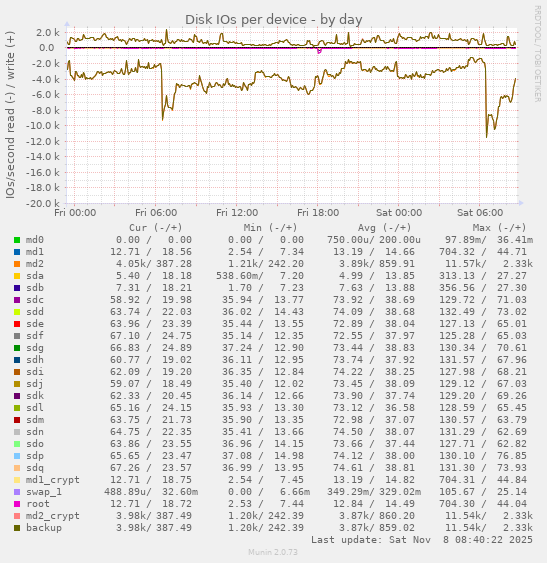Click the sdi brown legend swatch
This screenshot has width=547, height=563.
pos(17,372)
